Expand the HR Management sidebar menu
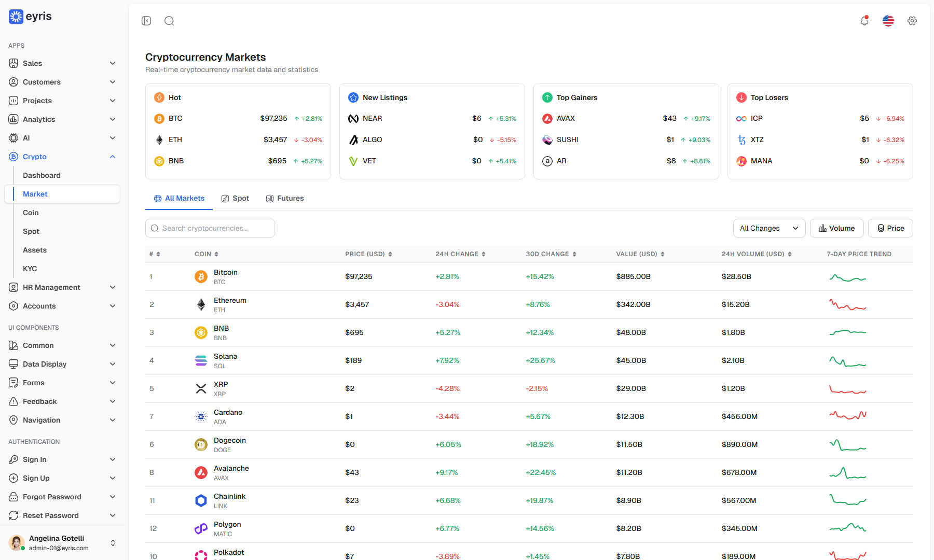 [x=62, y=287]
